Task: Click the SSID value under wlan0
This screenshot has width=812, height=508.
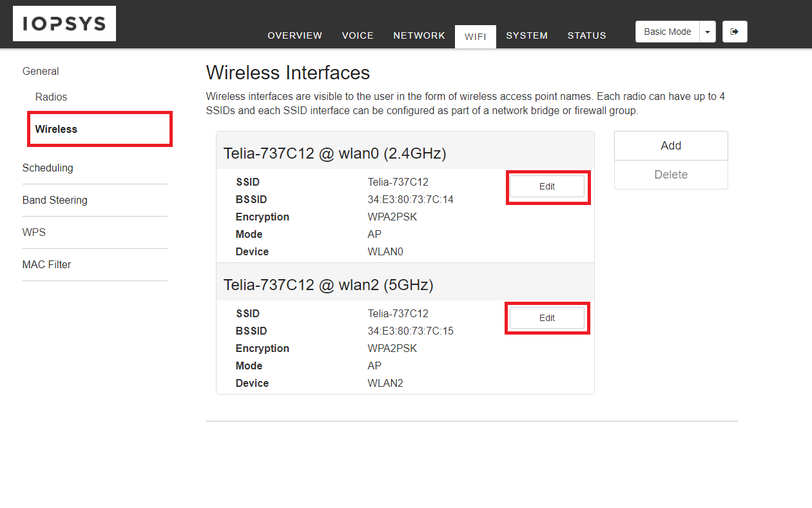Action: click(398, 182)
